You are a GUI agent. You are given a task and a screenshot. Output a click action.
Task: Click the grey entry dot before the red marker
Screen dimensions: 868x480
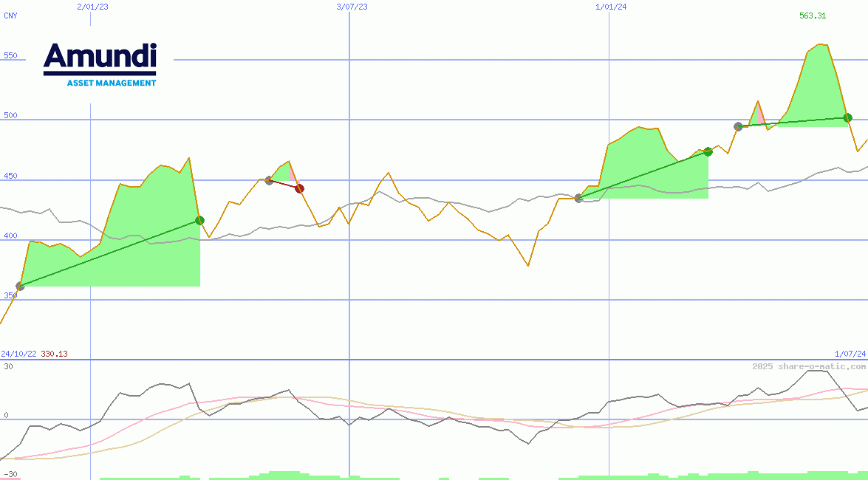(x=269, y=180)
